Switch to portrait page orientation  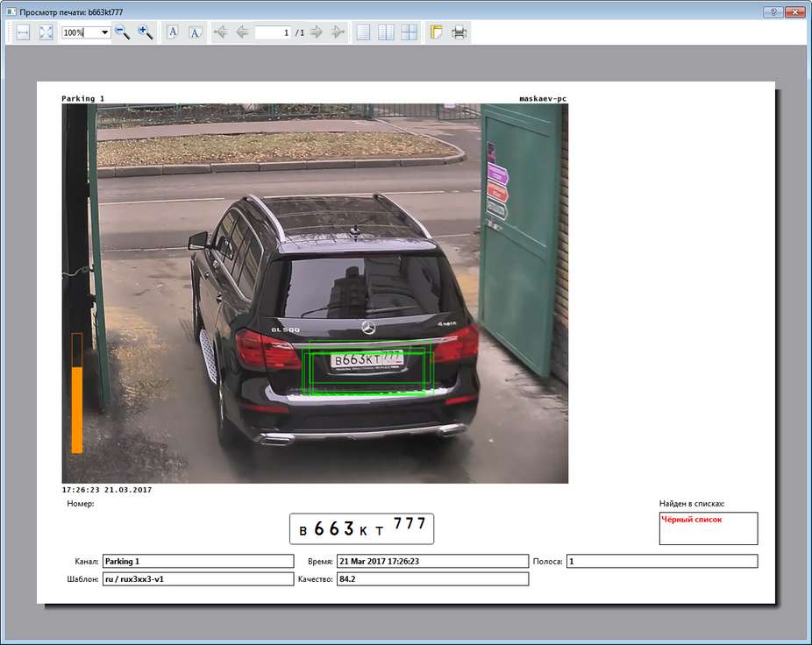173,32
